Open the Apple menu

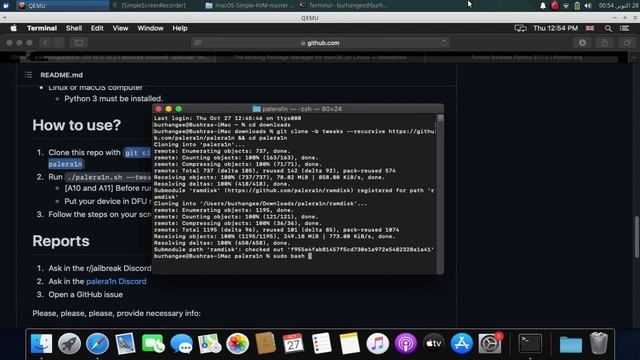[x=13, y=28]
